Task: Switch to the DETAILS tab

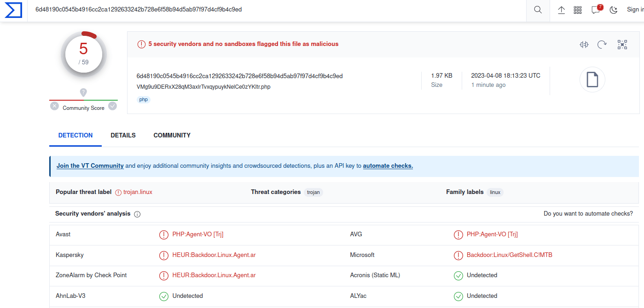Action: pyautogui.click(x=123, y=136)
